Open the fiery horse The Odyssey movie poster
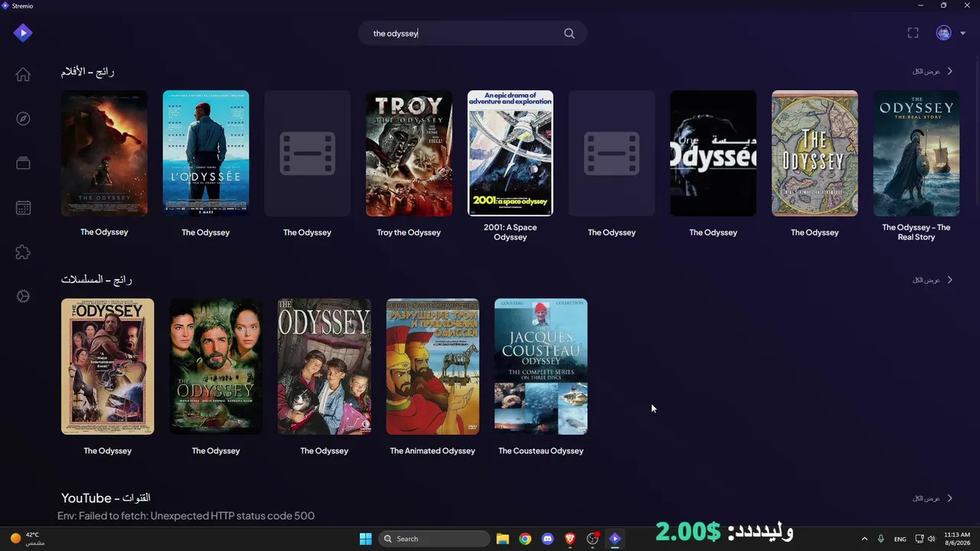The width and height of the screenshot is (980, 551). 104,153
